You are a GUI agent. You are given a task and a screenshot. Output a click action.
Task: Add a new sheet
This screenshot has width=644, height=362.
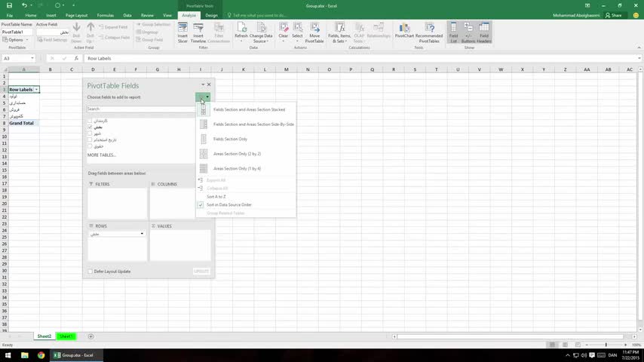click(90, 336)
